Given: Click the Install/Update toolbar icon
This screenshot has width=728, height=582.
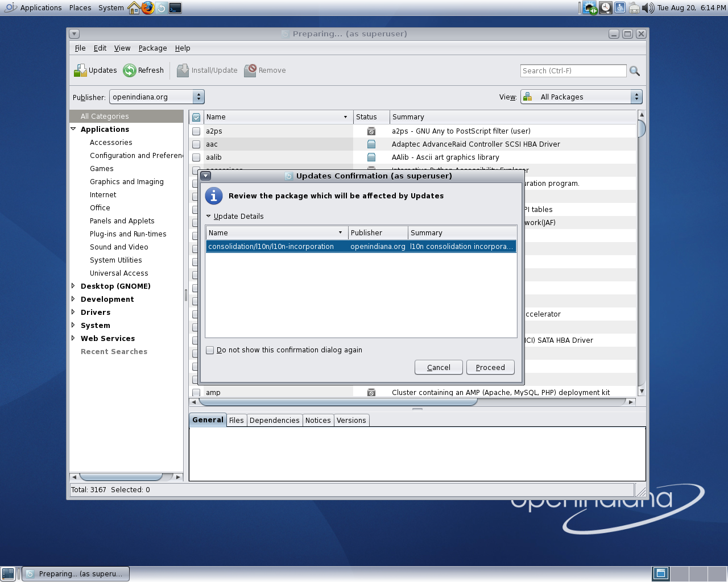Looking at the screenshot, I should point(183,70).
